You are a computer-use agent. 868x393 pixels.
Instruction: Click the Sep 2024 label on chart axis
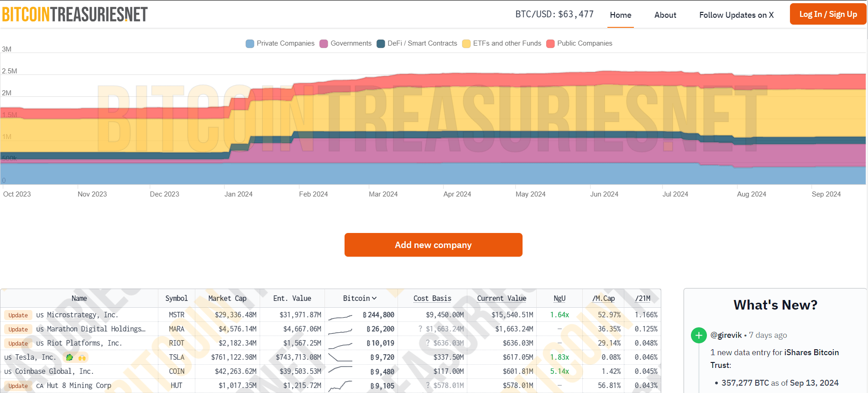[826, 194]
